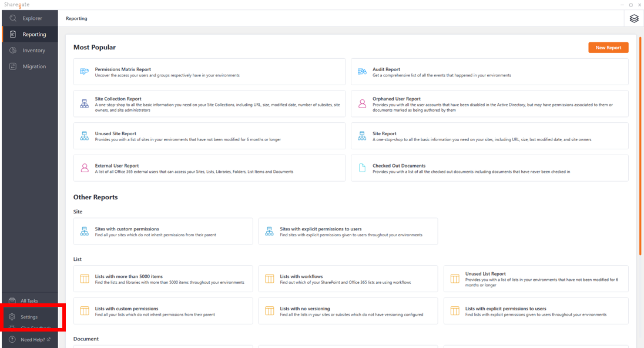The width and height of the screenshot is (644, 348).
Task: Choose Lists with more than 5000 items
Action: [x=163, y=279]
